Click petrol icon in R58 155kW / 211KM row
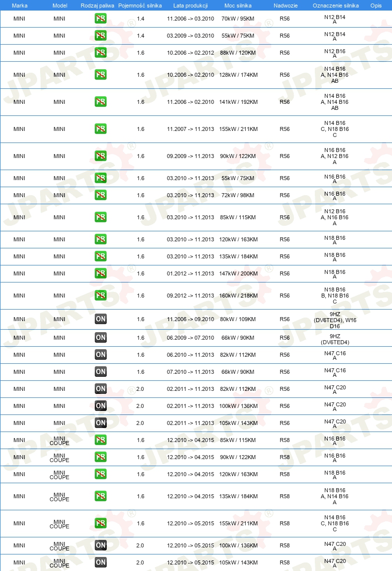The height and width of the screenshot is (571, 392). (x=100, y=523)
